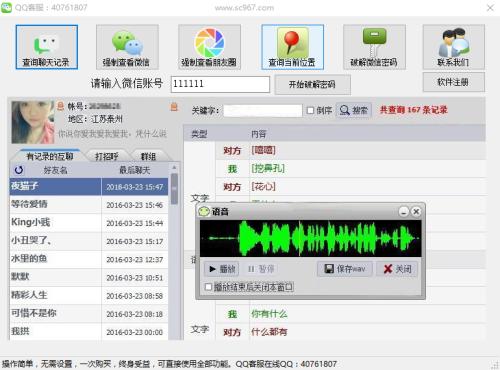Click the 保存wav save button
Image resolution: width=500 pixels, height=370 pixels.
tap(345, 269)
